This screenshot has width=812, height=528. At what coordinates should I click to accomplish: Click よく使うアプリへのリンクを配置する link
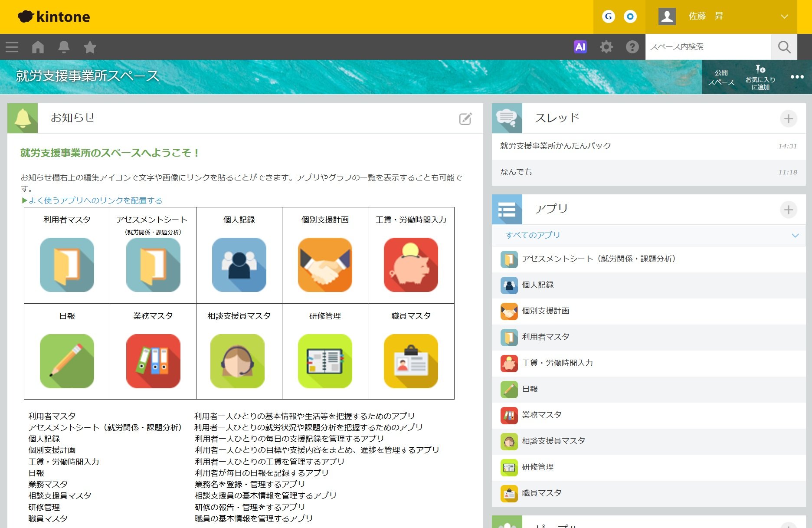click(95, 200)
